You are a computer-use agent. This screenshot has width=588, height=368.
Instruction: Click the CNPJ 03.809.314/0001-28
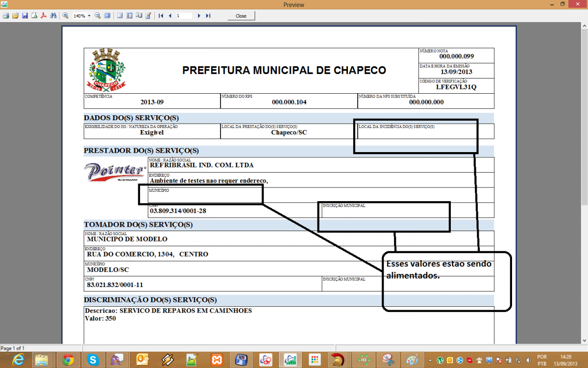tap(178, 211)
